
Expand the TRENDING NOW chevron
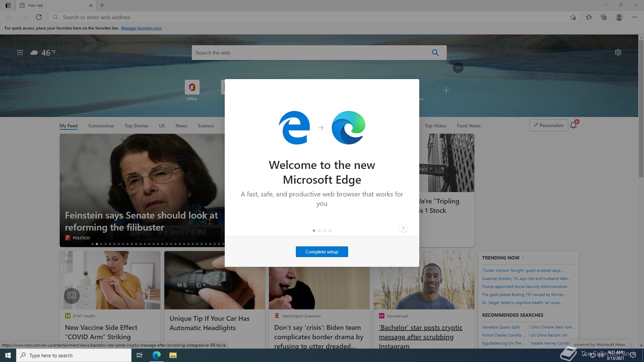[523, 258]
